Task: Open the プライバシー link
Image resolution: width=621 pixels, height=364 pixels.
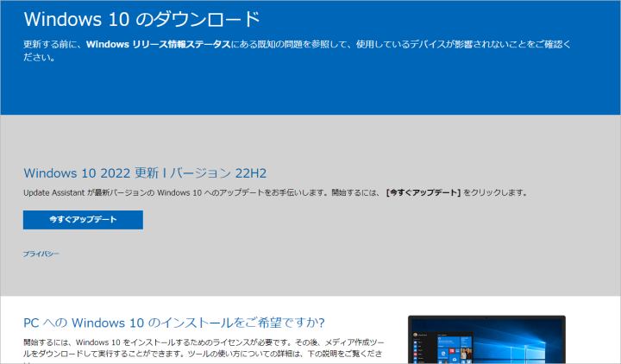Action: tap(41, 254)
